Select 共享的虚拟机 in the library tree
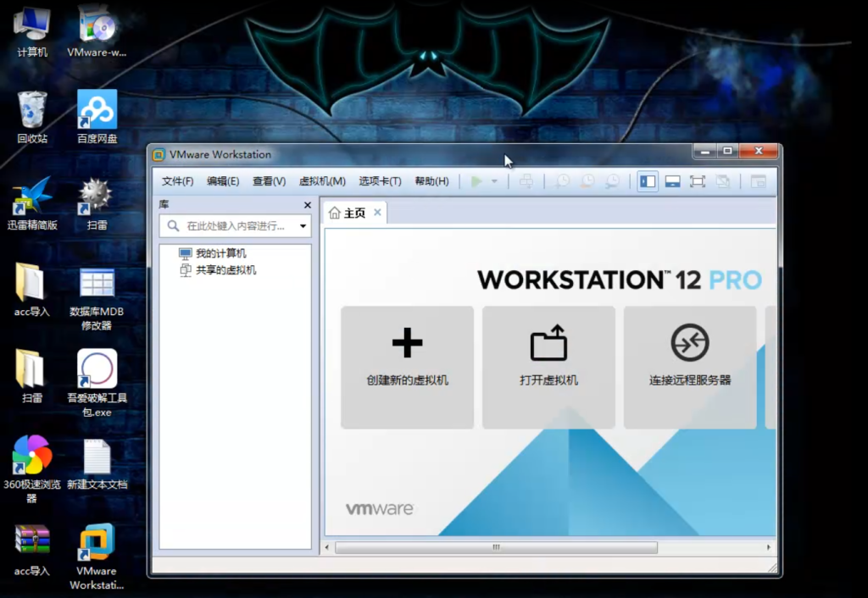The width and height of the screenshot is (868, 598). coord(218,270)
